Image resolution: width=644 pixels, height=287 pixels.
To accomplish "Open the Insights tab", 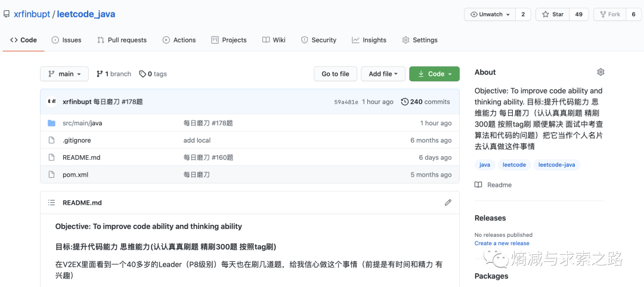I will [369, 40].
